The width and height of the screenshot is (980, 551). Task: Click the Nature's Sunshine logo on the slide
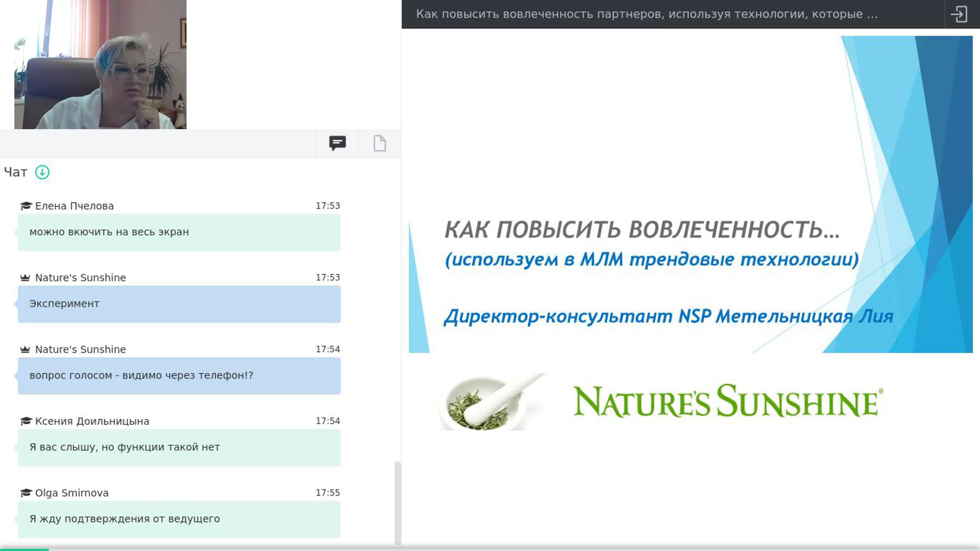click(728, 401)
